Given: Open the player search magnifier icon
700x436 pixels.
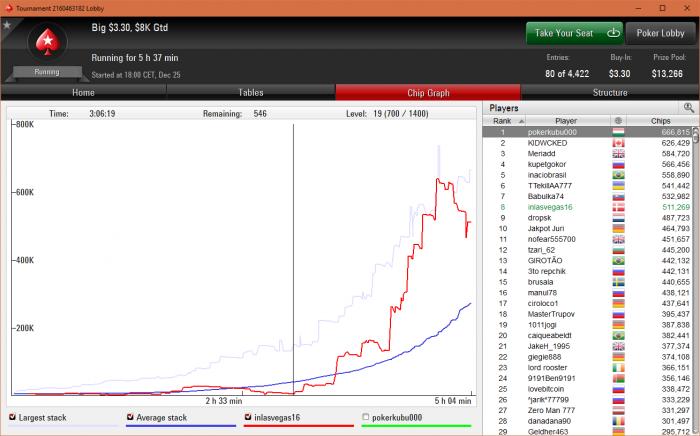Looking at the screenshot, I should tap(688, 108).
